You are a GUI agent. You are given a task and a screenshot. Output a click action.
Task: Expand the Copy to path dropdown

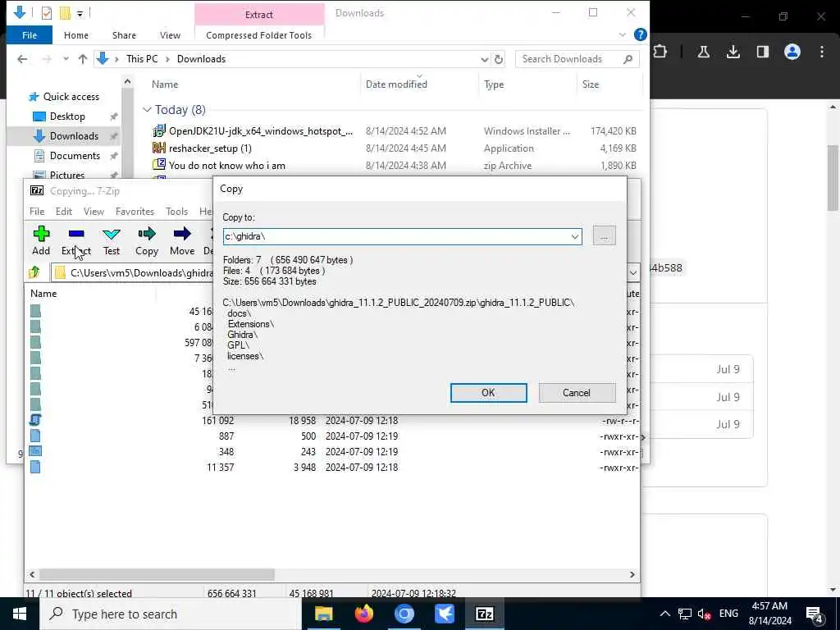point(574,236)
